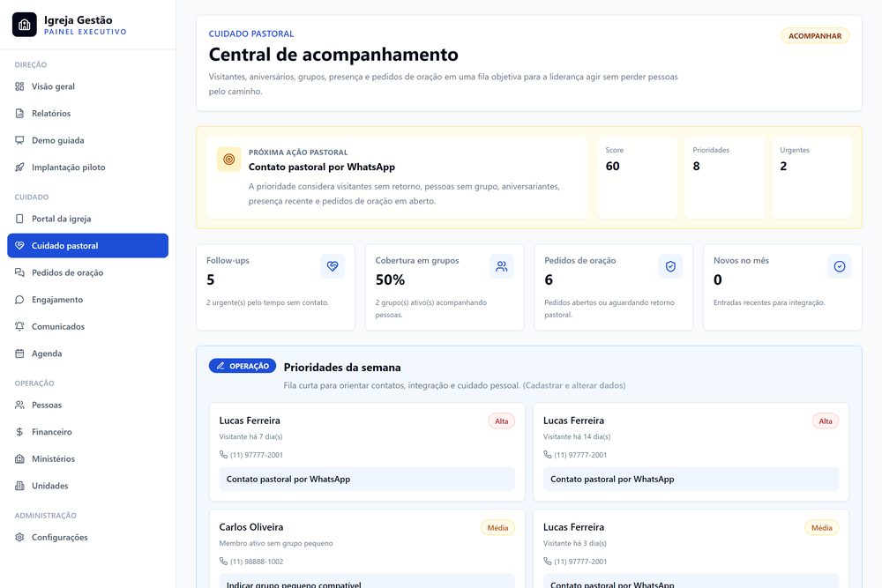Click the target icon beside Próxima ação pastoral
This screenshot has width=882, height=588.
click(229, 159)
